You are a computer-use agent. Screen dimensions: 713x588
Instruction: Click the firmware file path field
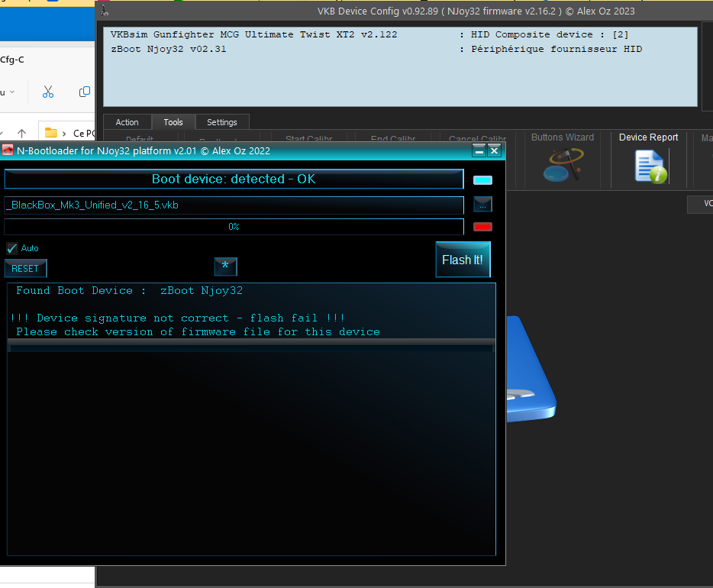(x=234, y=205)
